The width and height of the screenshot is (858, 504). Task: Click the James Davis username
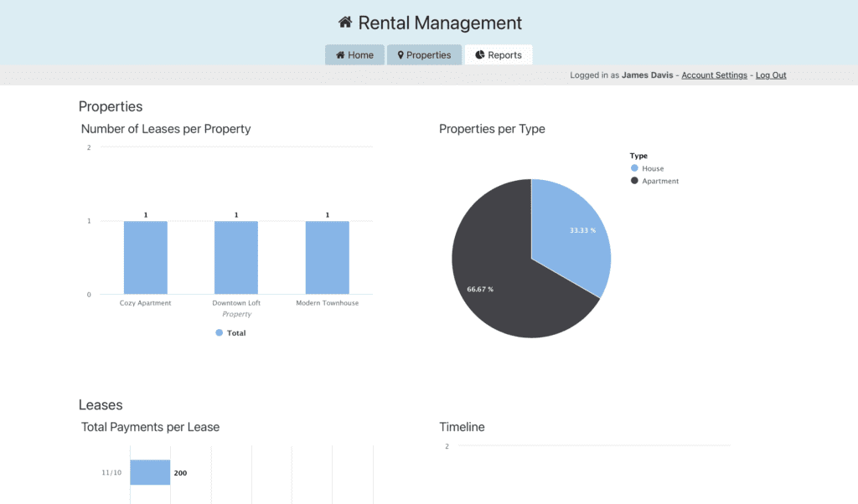coord(648,75)
